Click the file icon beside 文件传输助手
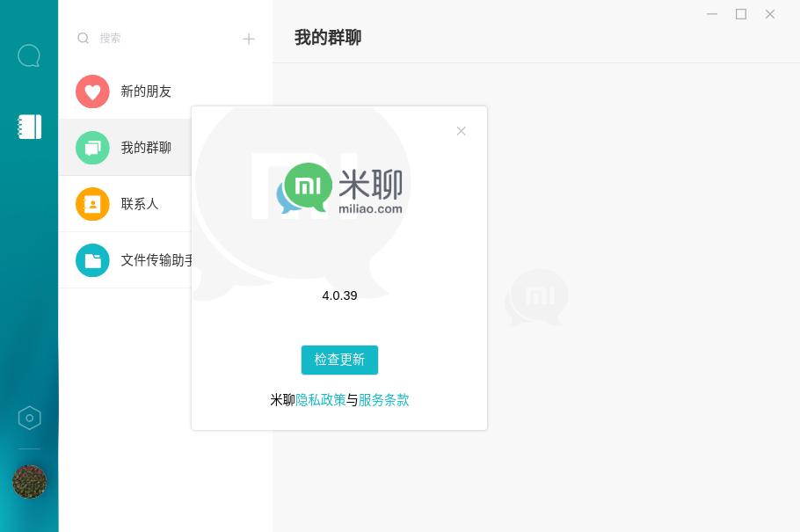Image resolution: width=800 pixels, height=532 pixels. point(92,260)
